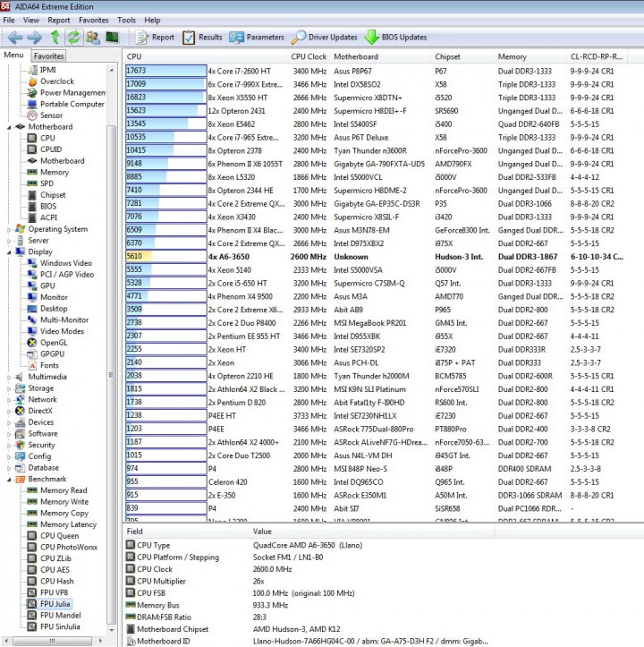Open benchmark Results
Screen dimensions: 644x647
(x=202, y=38)
